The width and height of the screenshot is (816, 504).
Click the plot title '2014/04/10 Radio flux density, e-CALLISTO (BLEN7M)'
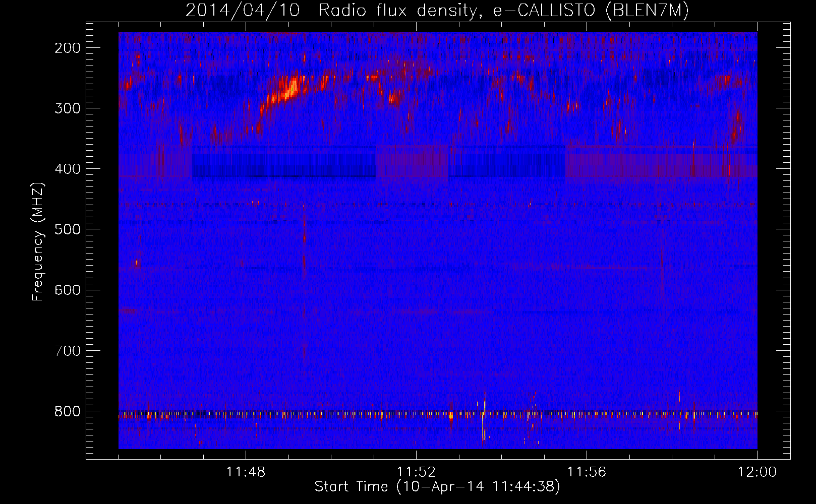click(x=437, y=10)
